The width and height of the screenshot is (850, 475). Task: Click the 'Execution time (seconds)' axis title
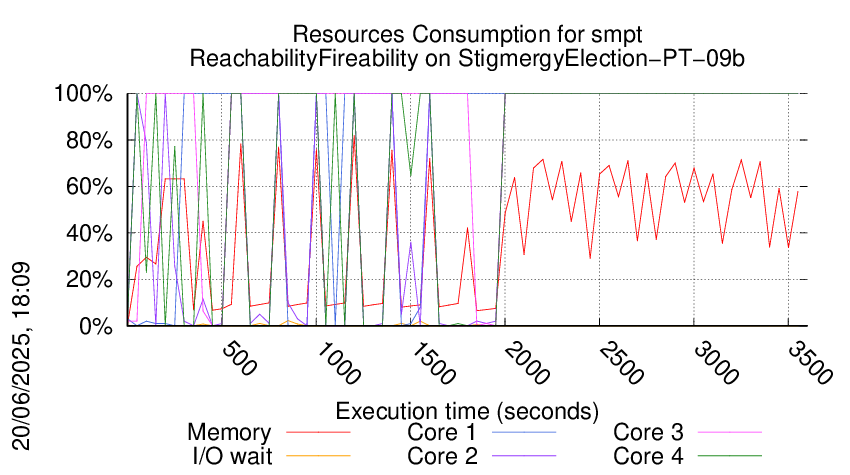(x=467, y=412)
